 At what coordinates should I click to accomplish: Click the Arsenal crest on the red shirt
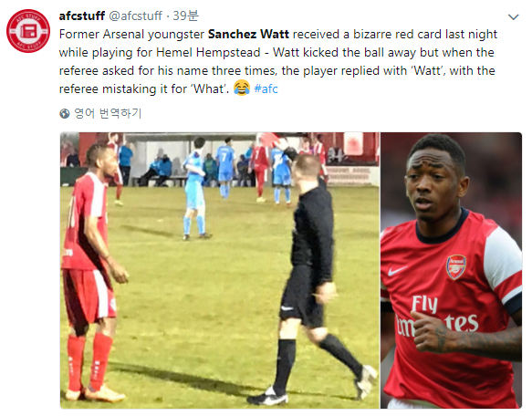[456, 266]
